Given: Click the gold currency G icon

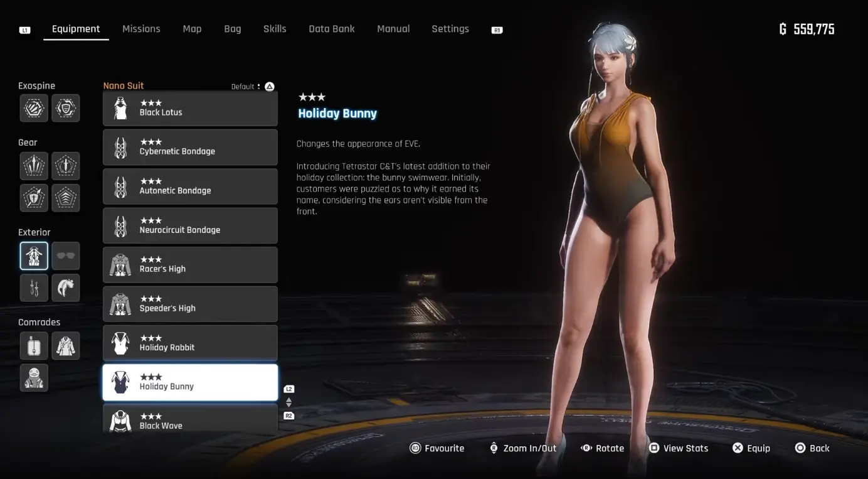Looking at the screenshot, I should [x=783, y=29].
